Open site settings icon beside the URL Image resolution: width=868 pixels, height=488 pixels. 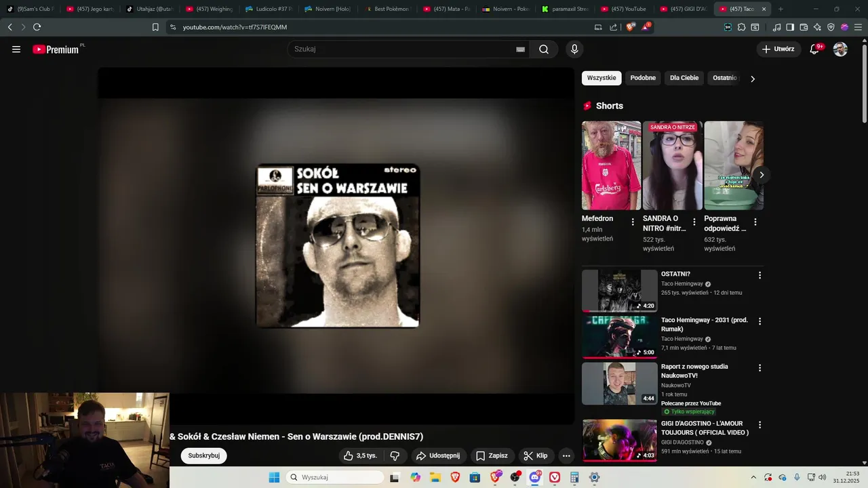(x=173, y=27)
